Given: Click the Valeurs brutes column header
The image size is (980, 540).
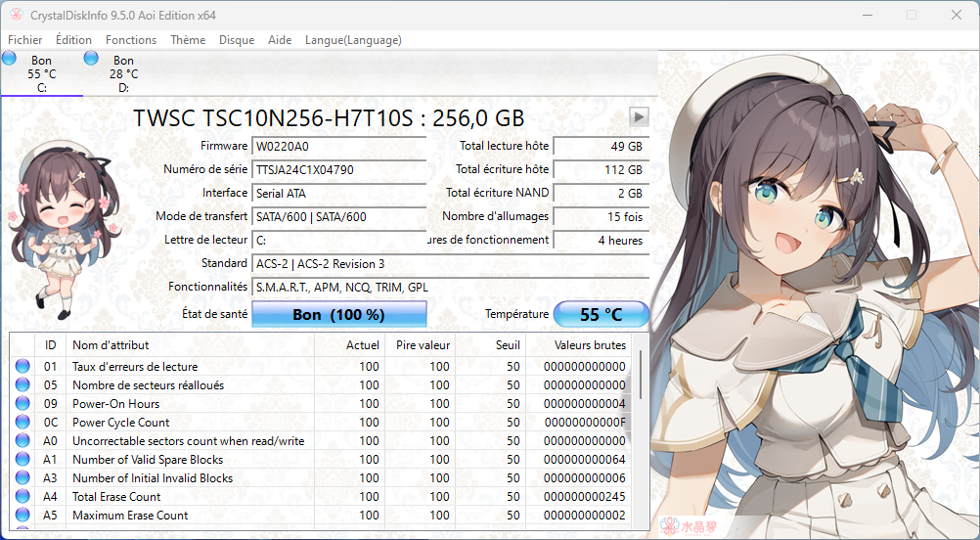Looking at the screenshot, I should [578, 345].
